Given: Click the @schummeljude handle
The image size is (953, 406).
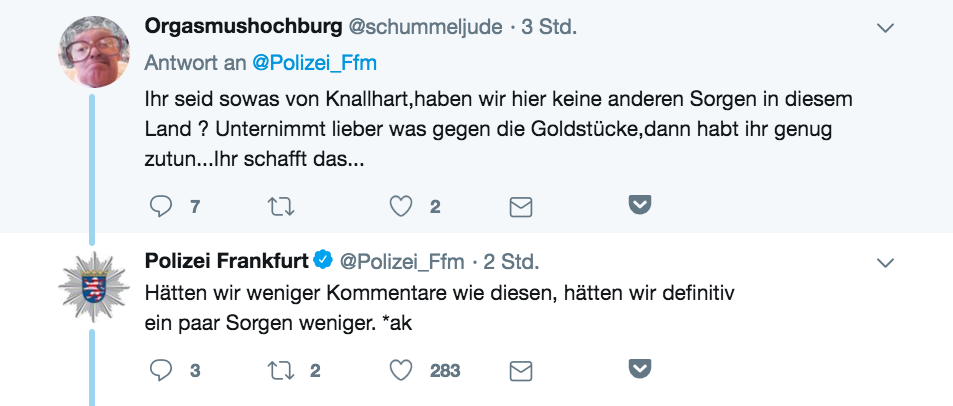Looking at the screenshot, I should click(x=425, y=27).
